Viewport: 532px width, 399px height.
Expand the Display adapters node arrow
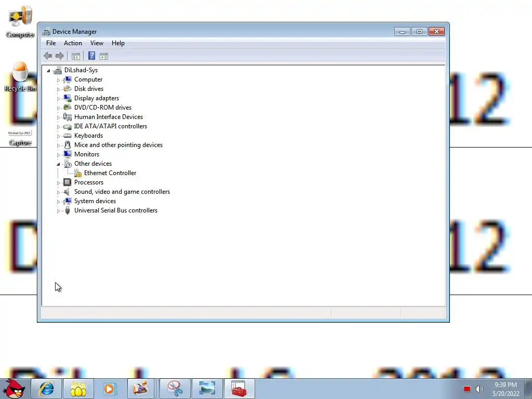point(58,99)
